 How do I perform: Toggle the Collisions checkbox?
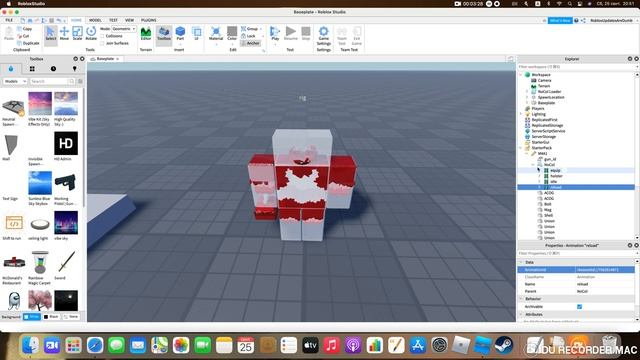tap(102, 36)
